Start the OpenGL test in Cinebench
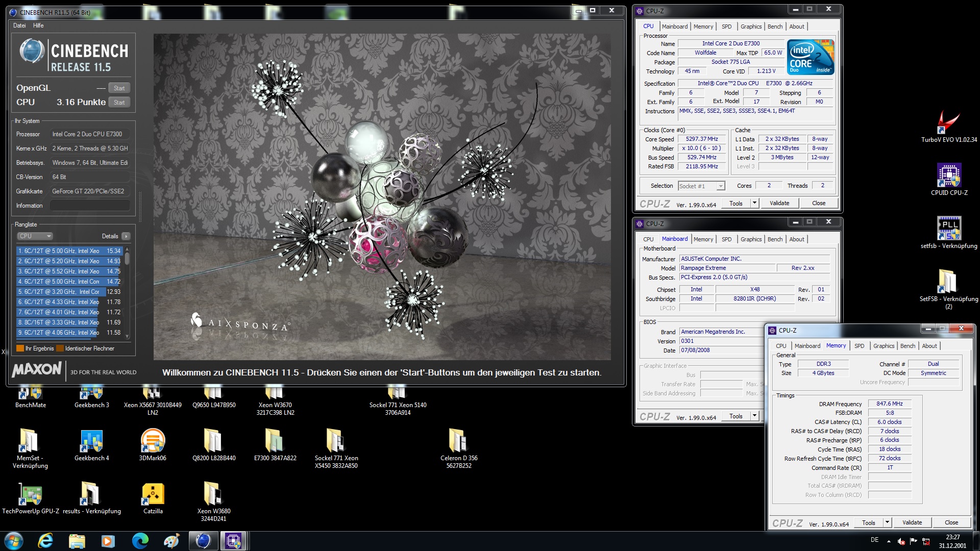The width and height of the screenshot is (980, 551). (119, 88)
